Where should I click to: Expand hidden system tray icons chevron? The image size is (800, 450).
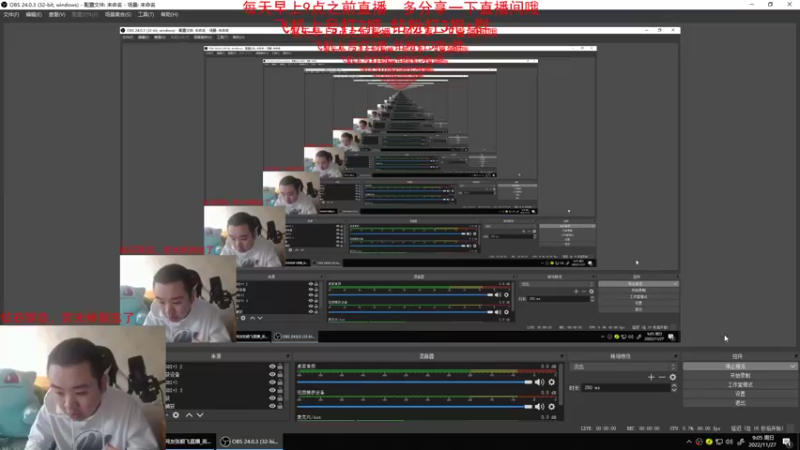(689, 442)
